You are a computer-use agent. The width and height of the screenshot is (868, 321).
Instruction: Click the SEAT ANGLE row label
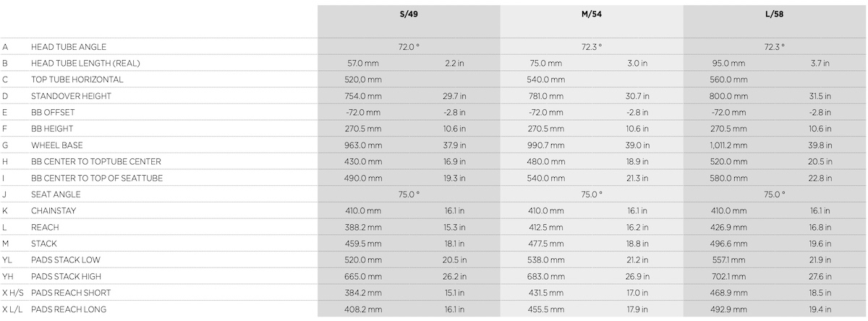click(x=56, y=194)
